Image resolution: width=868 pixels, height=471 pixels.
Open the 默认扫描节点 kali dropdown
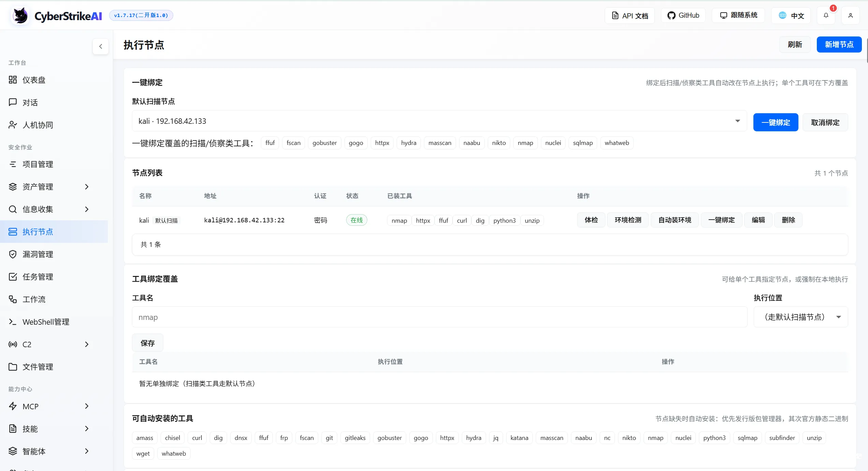(439, 121)
